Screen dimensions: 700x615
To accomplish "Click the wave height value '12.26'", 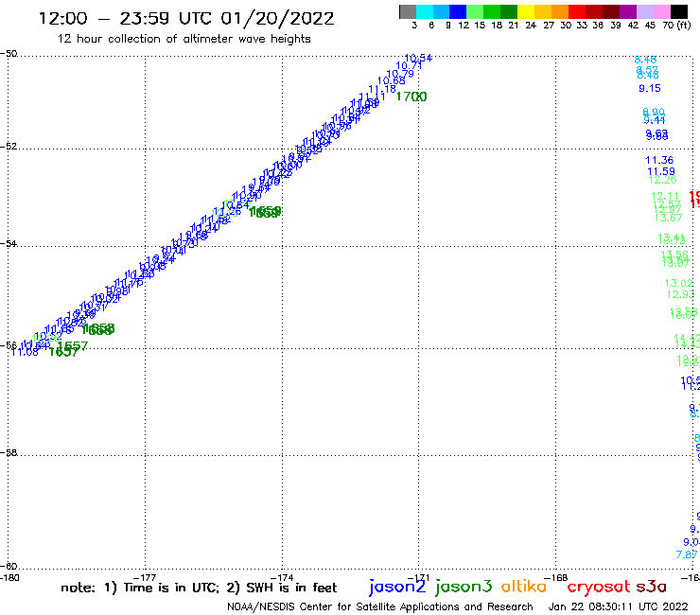I will point(662,180).
